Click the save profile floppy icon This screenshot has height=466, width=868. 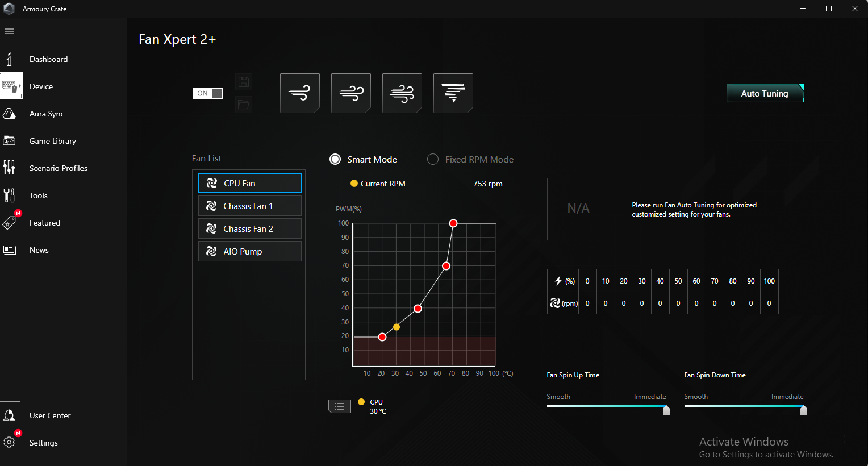[244, 82]
